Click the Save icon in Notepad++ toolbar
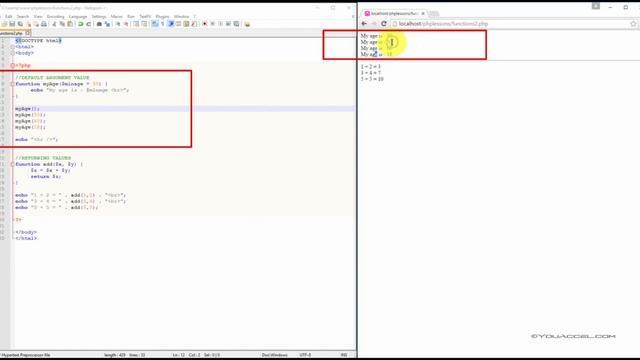This screenshot has height=360, width=640. pyautogui.click(x=12, y=24)
